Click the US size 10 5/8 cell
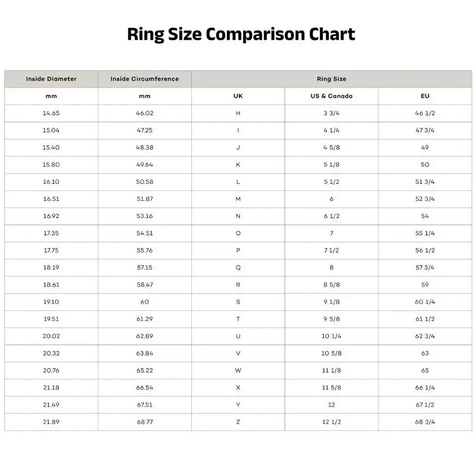Image resolution: width=476 pixels, height=476 pixels. (x=331, y=354)
